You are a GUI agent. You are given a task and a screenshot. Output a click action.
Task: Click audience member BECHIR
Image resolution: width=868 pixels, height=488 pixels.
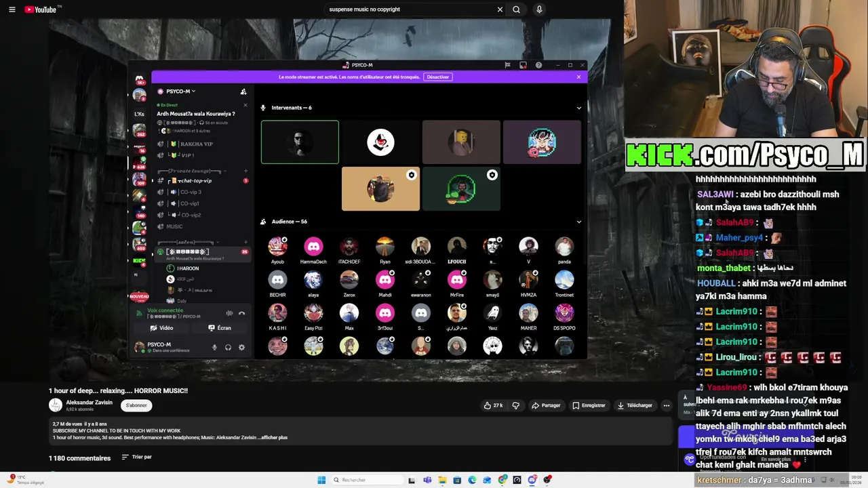coord(277,283)
